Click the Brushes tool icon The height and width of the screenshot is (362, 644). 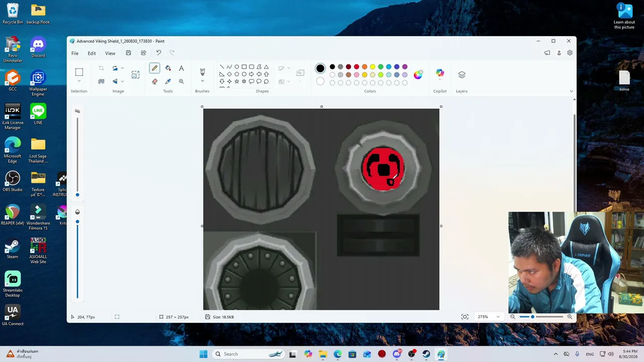202,72
